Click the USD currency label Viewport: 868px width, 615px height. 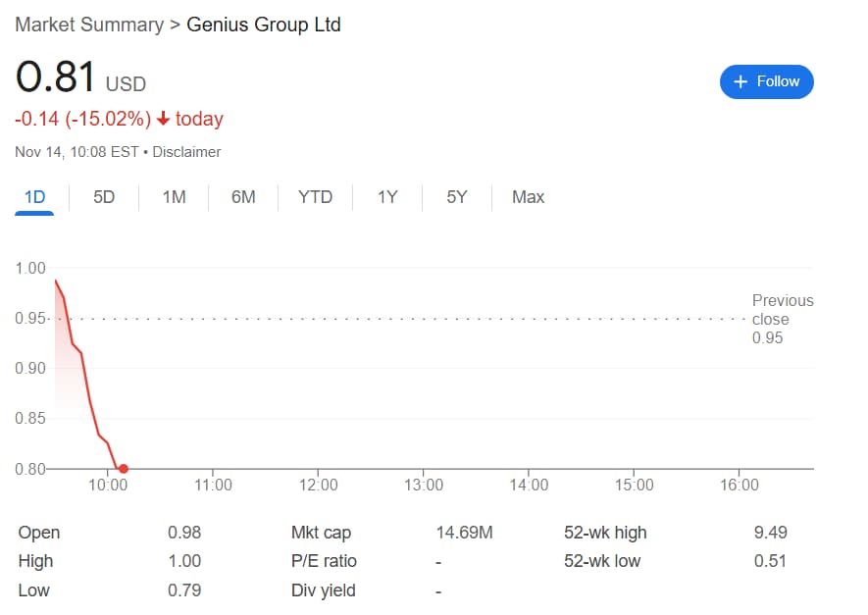point(126,84)
